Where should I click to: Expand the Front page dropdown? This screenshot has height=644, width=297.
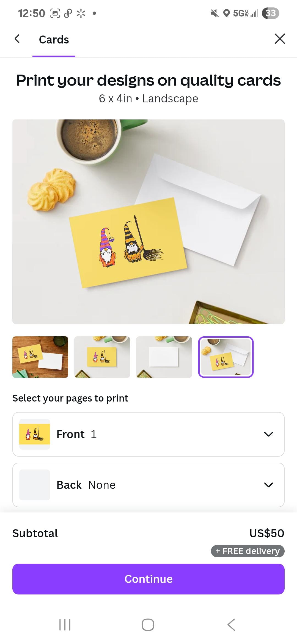pyautogui.click(x=148, y=434)
